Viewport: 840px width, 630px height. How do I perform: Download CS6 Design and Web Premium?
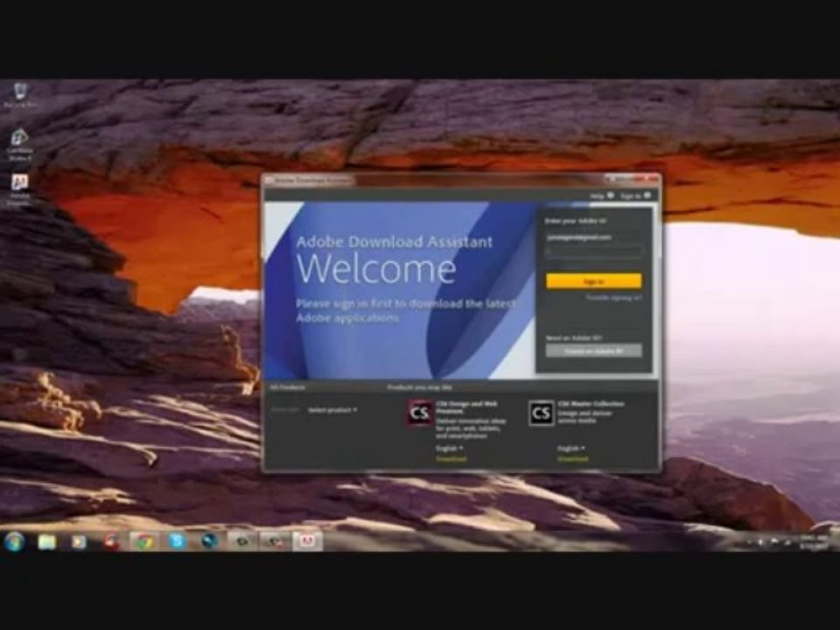(x=451, y=459)
